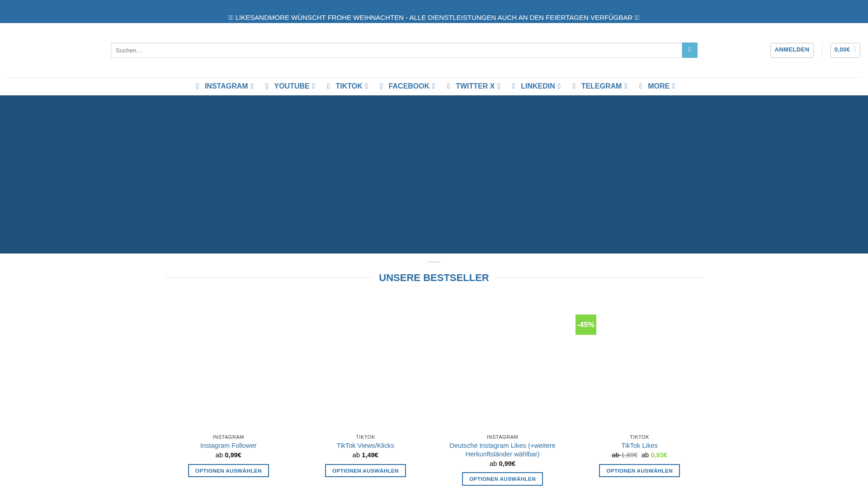Choose options for TikTok Views/Klicks
The height and width of the screenshot is (488, 868).
click(x=365, y=471)
